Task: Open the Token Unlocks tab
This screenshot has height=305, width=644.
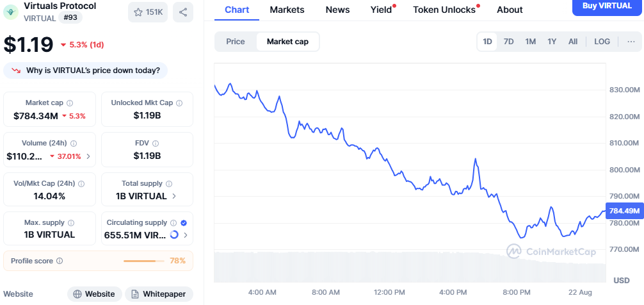Action: click(445, 10)
